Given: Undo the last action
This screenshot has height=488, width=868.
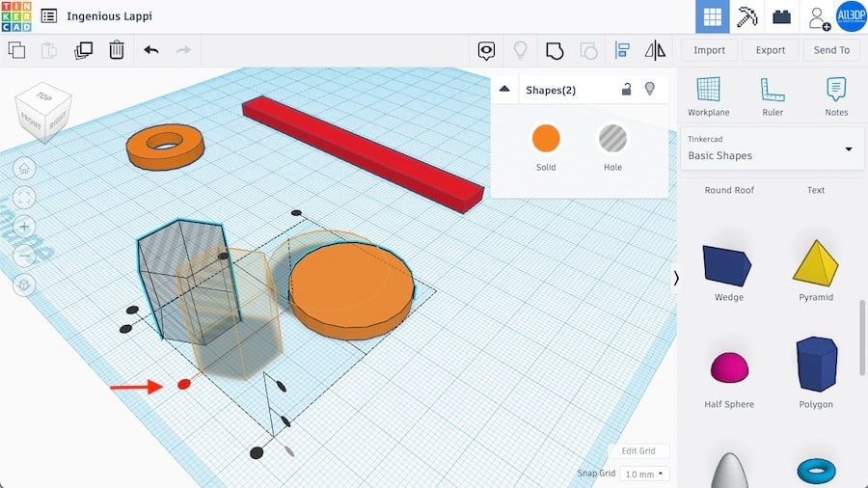Looking at the screenshot, I should (x=151, y=50).
